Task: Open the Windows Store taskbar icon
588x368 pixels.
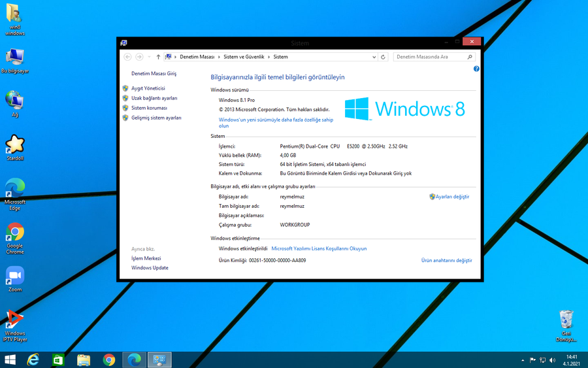Action: click(58, 360)
